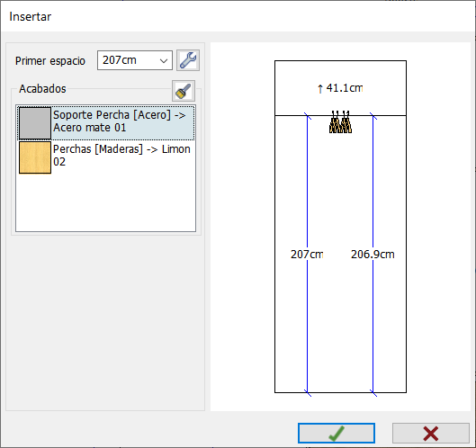This screenshot has width=476, height=448.
Task: Click the 41.1cm upper space label
Action: point(345,88)
